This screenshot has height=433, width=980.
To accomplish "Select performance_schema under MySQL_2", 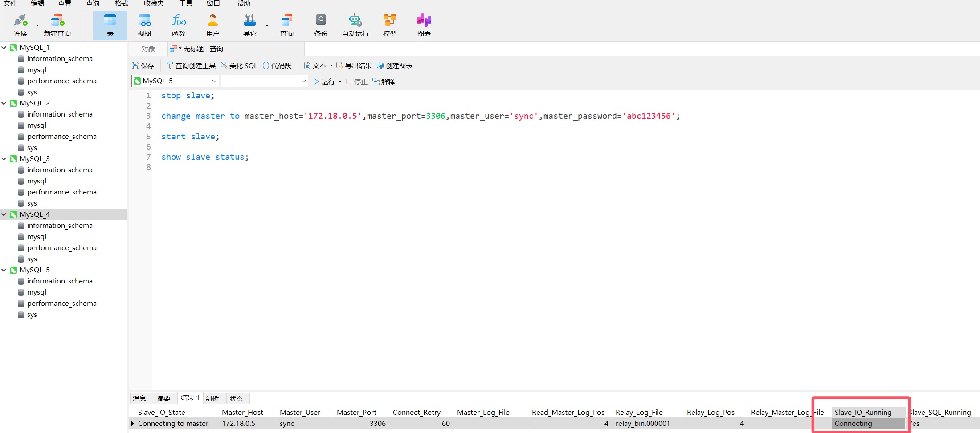I will point(61,136).
